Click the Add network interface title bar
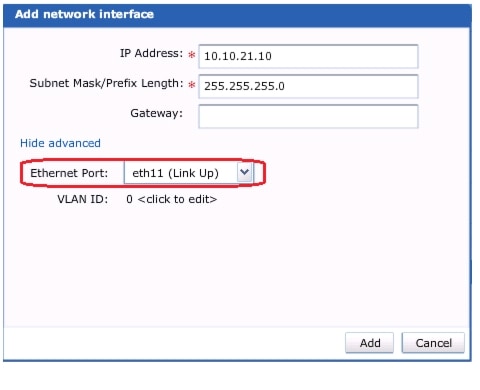The width and height of the screenshot is (480, 390). (237, 15)
